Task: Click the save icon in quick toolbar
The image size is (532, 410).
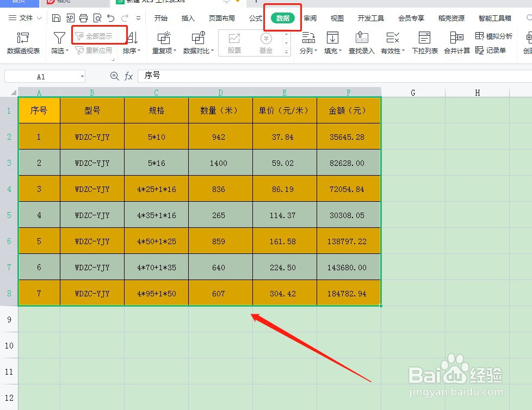Action: click(57, 18)
